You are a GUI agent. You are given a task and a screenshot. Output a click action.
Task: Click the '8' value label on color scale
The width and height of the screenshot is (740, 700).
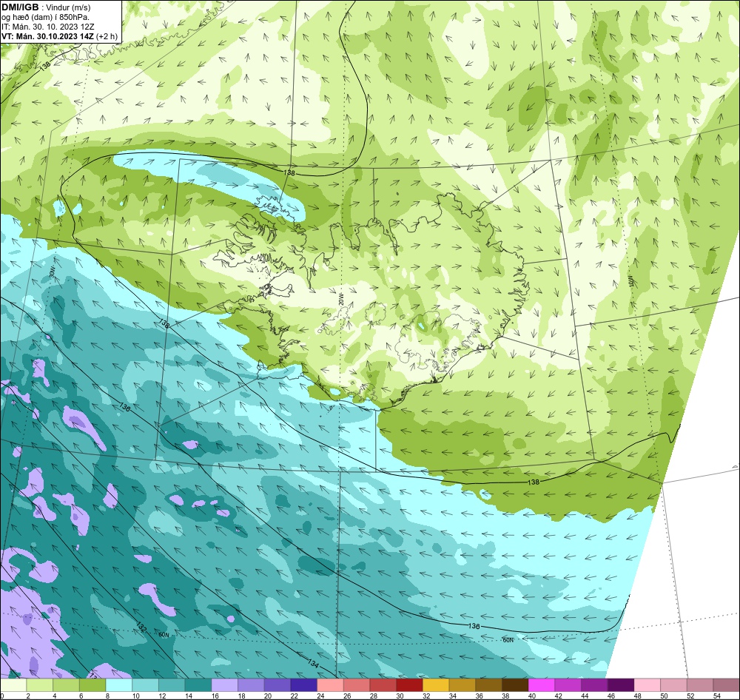(x=107, y=696)
